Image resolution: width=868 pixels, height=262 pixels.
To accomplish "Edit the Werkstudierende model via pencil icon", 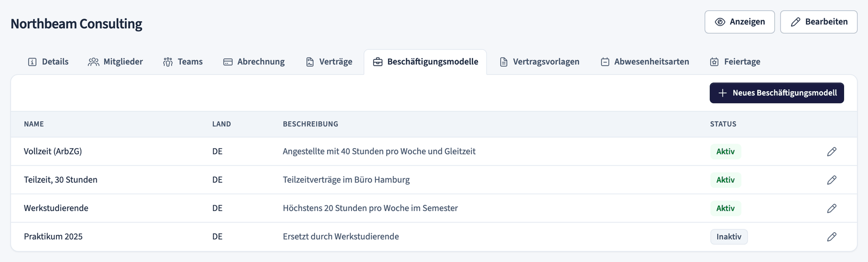I will [832, 208].
